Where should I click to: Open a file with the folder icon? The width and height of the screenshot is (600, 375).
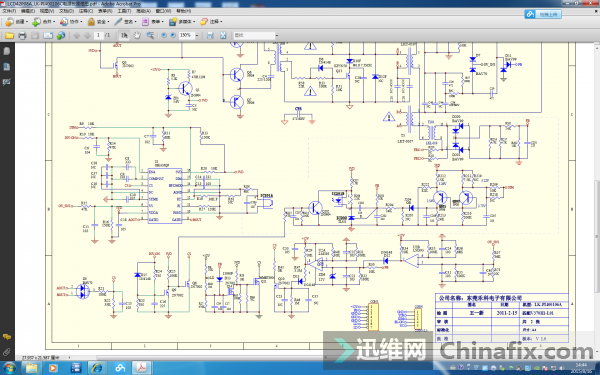[10, 36]
